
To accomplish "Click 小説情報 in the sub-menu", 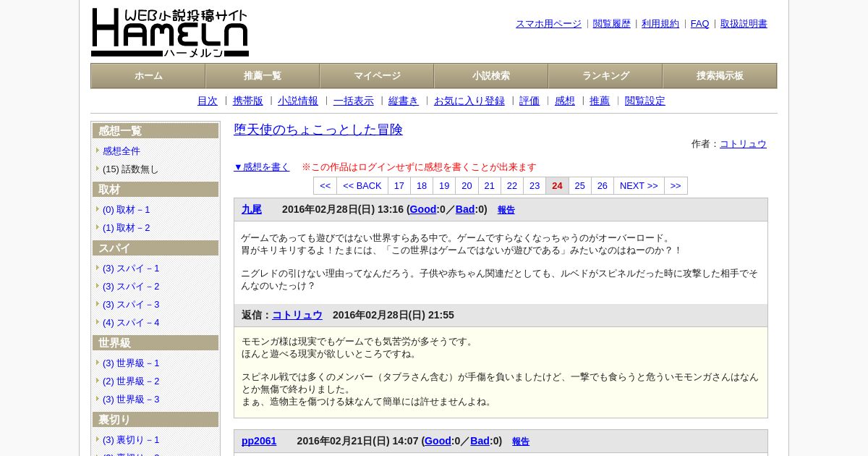I will [x=298, y=101].
